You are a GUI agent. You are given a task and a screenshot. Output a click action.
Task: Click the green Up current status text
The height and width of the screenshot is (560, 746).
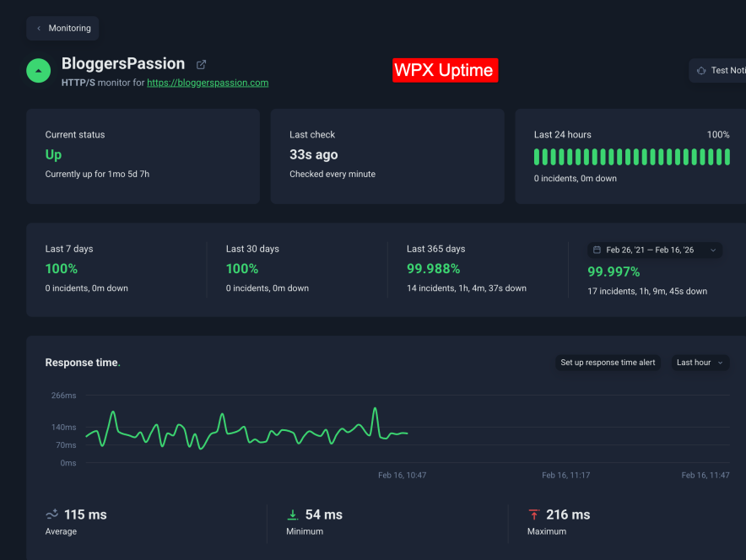coord(53,154)
